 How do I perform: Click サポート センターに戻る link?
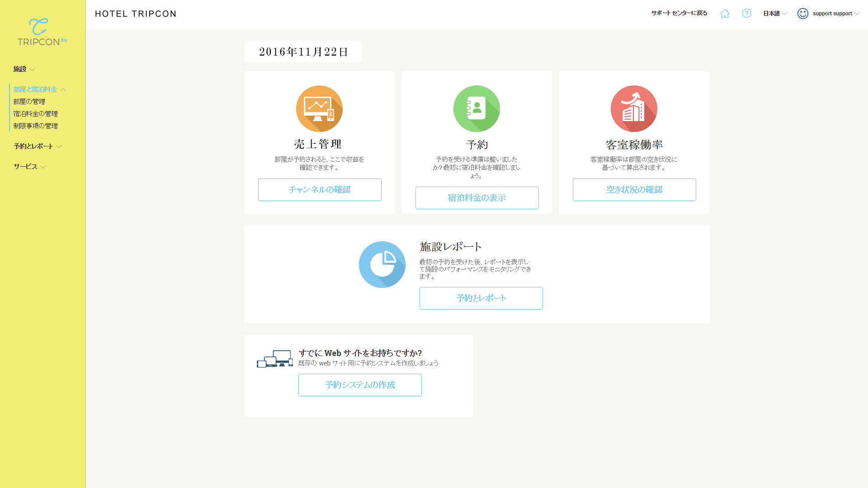click(679, 14)
